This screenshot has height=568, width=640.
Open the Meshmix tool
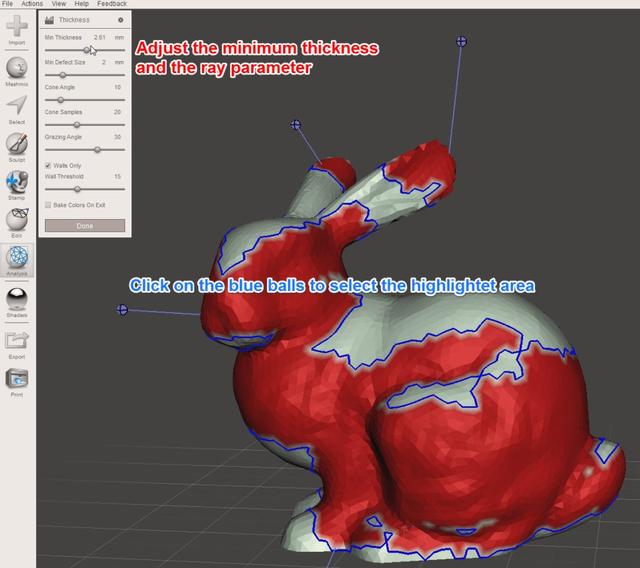click(17, 68)
